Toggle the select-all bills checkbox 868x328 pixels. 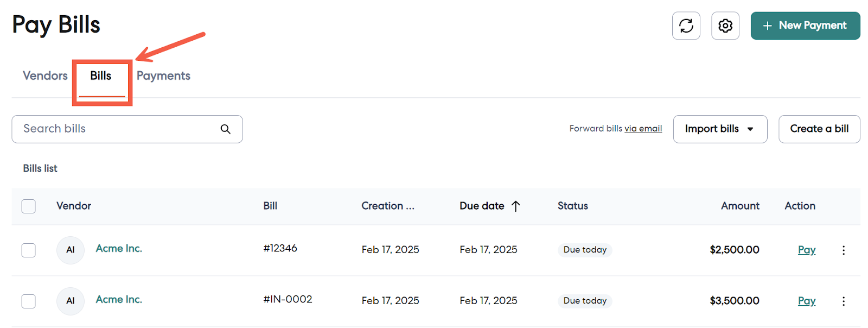click(x=29, y=206)
